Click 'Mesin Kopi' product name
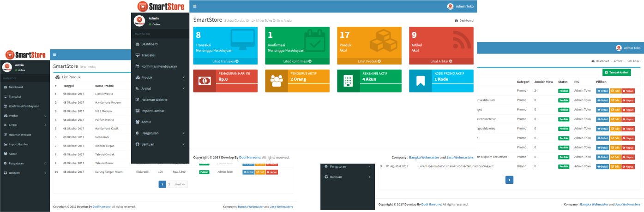 pyautogui.click(x=102, y=137)
